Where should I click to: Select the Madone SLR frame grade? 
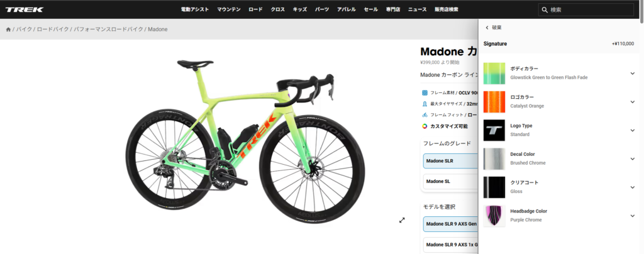(451, 161)
